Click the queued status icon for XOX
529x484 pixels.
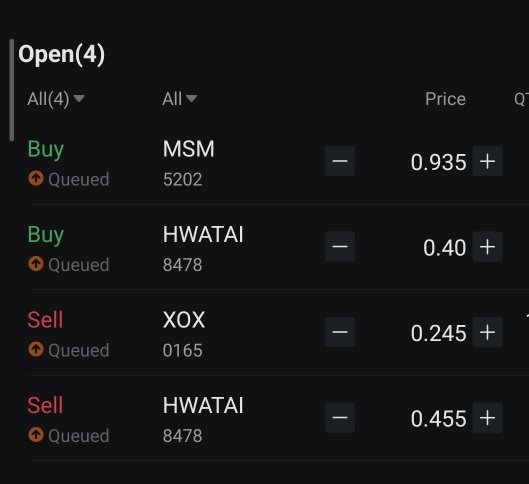pyautogui.click(x=36, y=349)
